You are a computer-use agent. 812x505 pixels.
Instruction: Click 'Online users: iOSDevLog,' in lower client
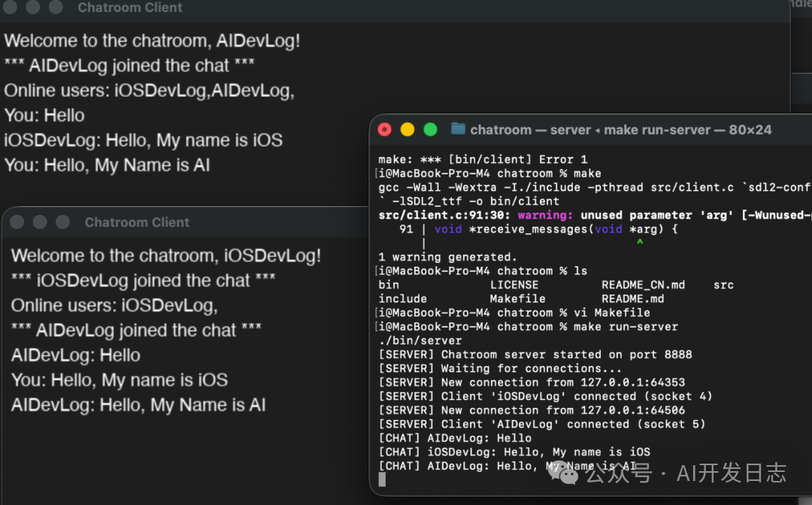tap(114, 305)
